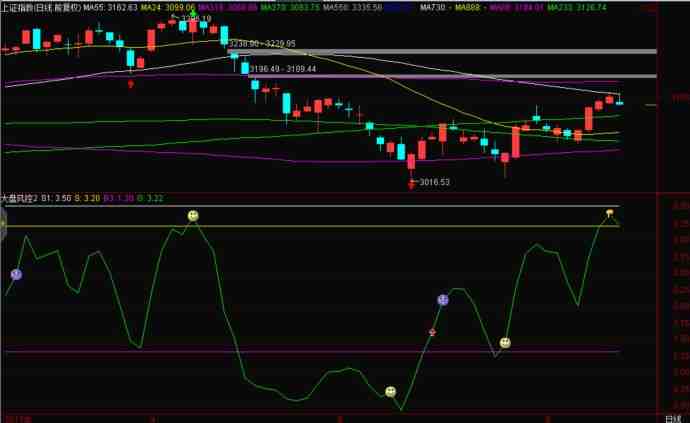Click the purple face marker above red diamond

click(x=443, y=300)
